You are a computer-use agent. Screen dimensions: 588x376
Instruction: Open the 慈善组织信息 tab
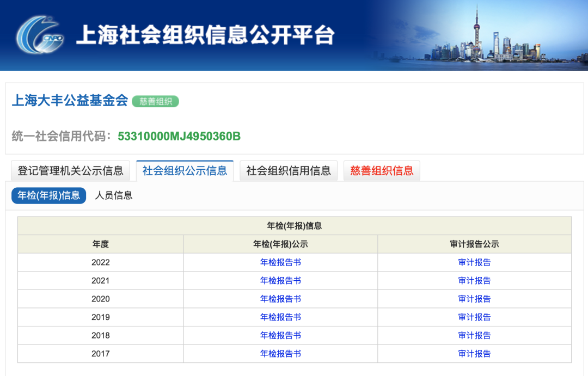pyautogui.click(x=382, y=171)
